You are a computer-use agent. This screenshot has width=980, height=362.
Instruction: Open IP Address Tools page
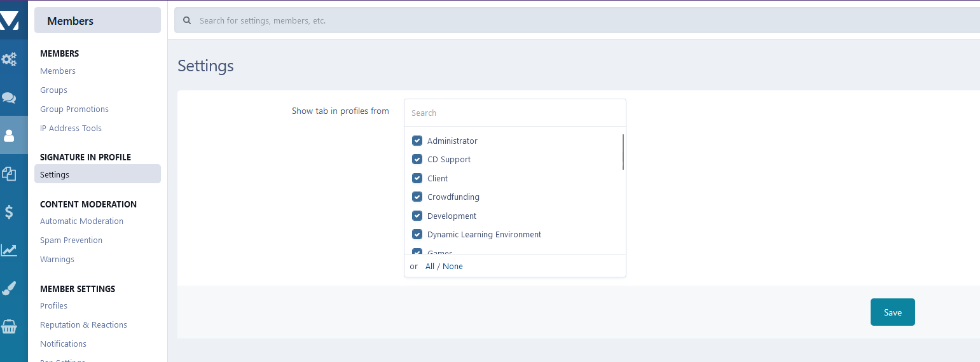[71, 128]
